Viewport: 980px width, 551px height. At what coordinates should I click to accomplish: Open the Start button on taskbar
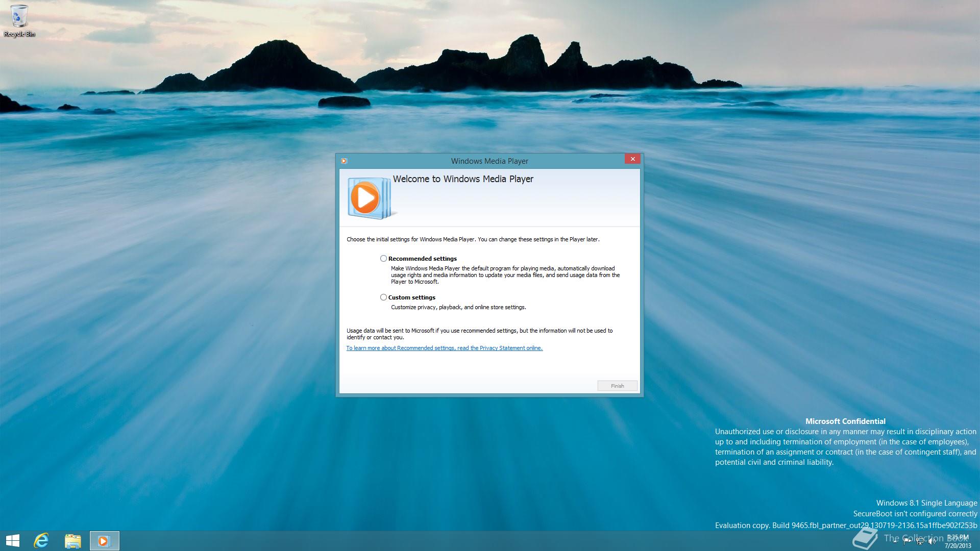13,541
